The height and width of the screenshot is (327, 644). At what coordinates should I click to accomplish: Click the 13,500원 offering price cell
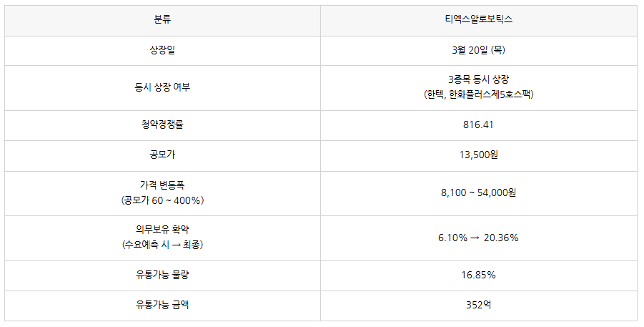tap(479, 155)
